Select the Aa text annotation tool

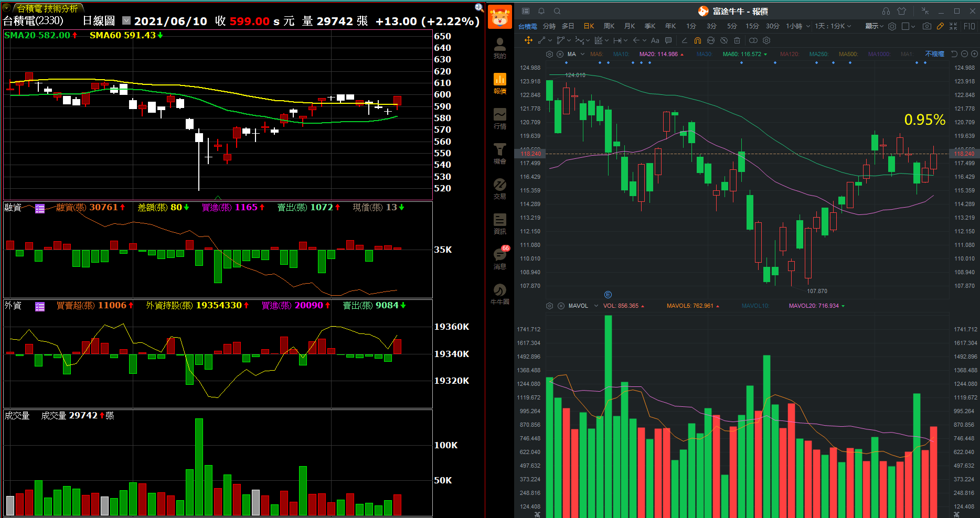click(655, 40)
